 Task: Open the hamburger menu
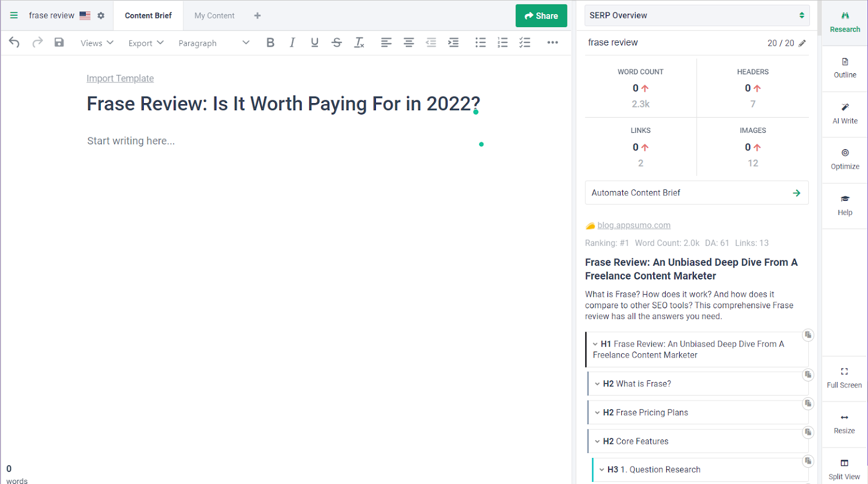14,15
